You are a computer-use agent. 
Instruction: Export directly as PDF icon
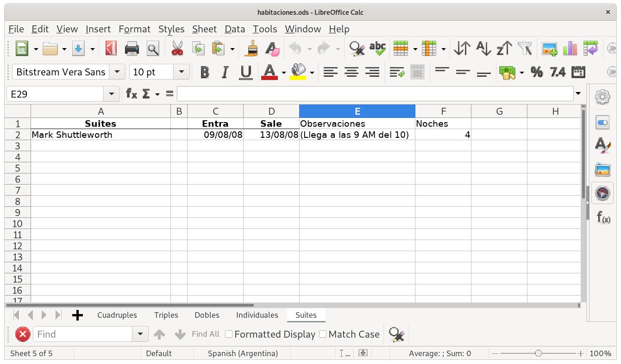point(111,48)
